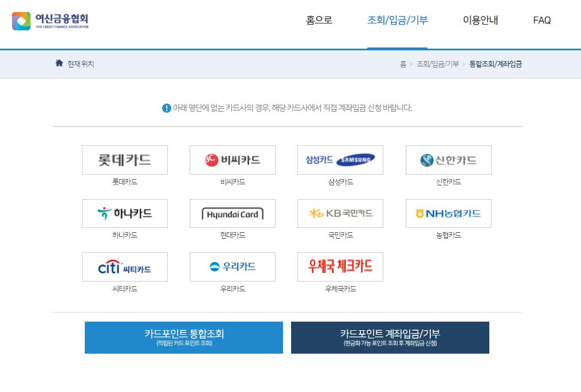This screenshot has height=392, width=581.
Task: Select the citi 씨티카드 logo
Action: tap(125, 267)
